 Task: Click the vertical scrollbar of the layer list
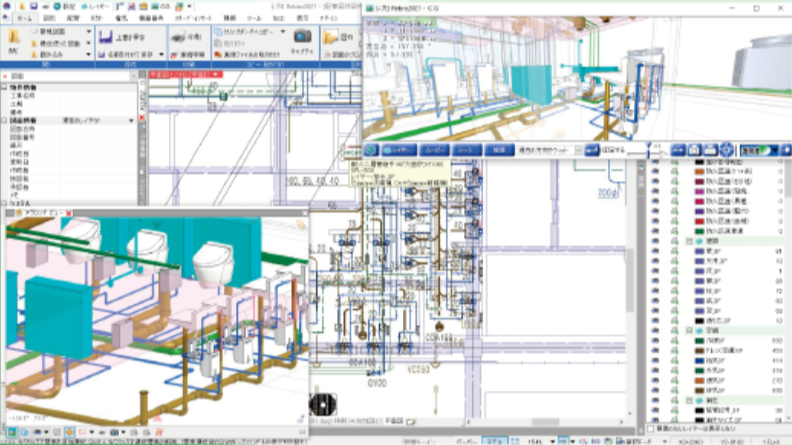pyautogui.click(x=788, y=288)
